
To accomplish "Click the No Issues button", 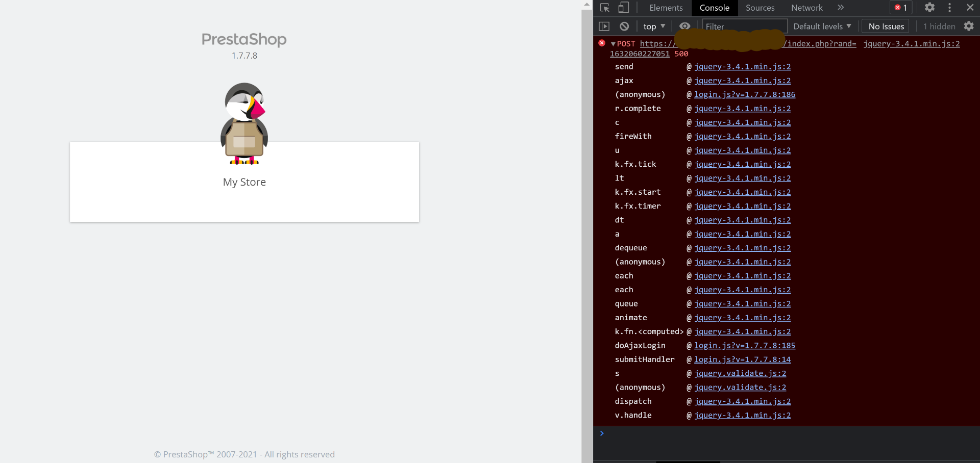I will pos(886,27).
